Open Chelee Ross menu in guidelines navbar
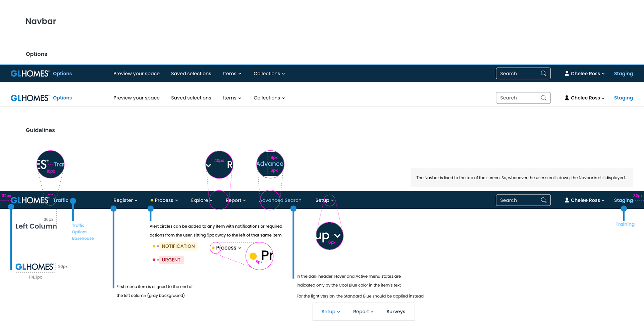This screenshot has width=644, height=323. [x=585, y=200]
